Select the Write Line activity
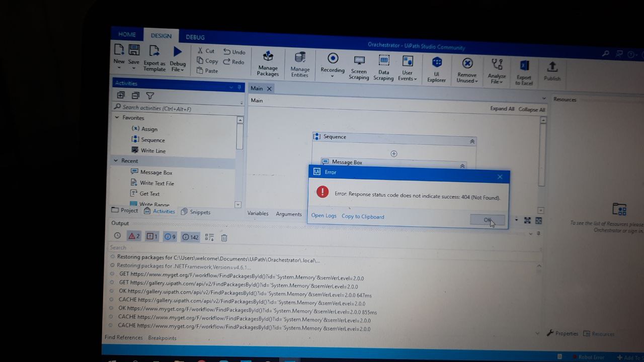 pyautogui.click(x=148, y=151)
